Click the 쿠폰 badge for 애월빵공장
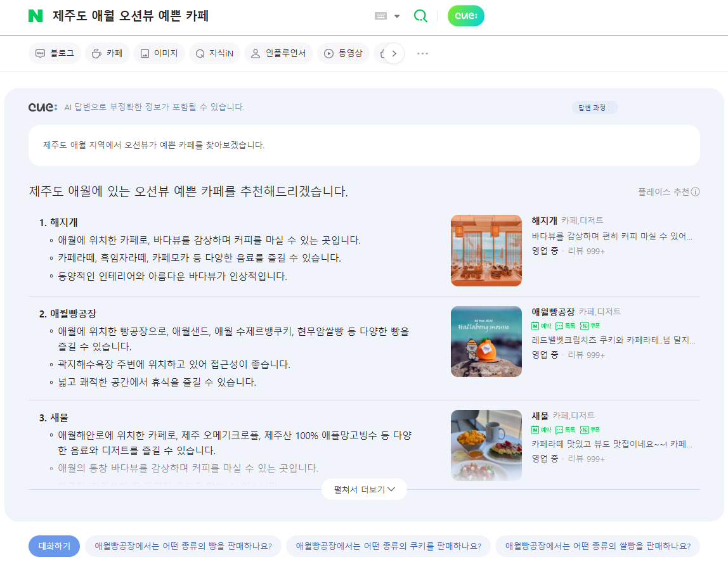This screenshot has width=728, height=562. pos(590,326)
